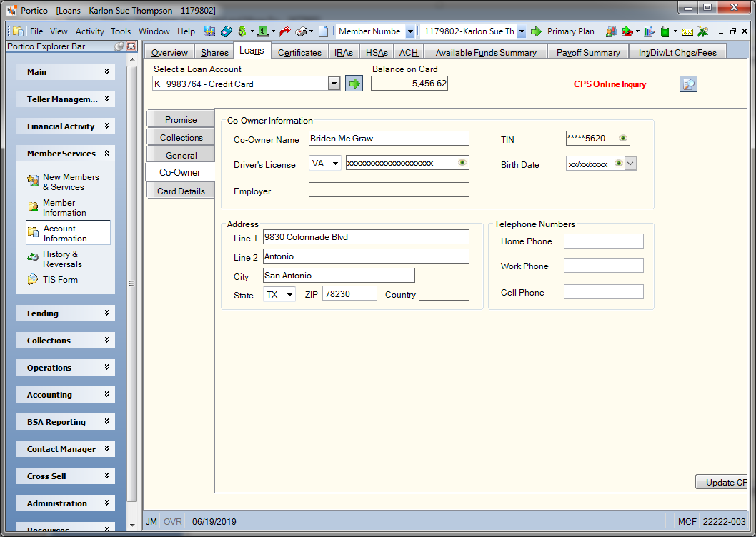The image size is (756, 537).
Task: Open the File menu
Action: pyautogui.click(x=36, y=31)
